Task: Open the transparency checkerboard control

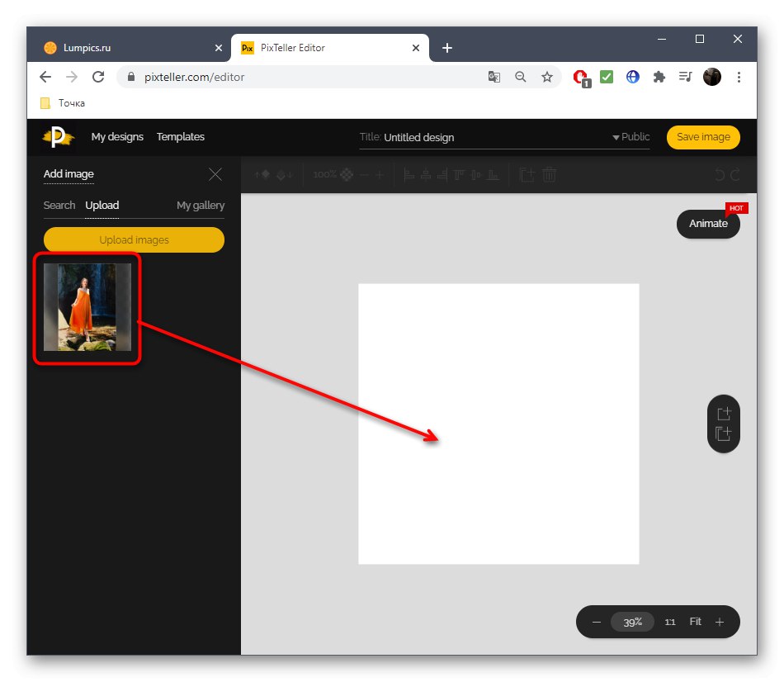Action: coord(345,174)
